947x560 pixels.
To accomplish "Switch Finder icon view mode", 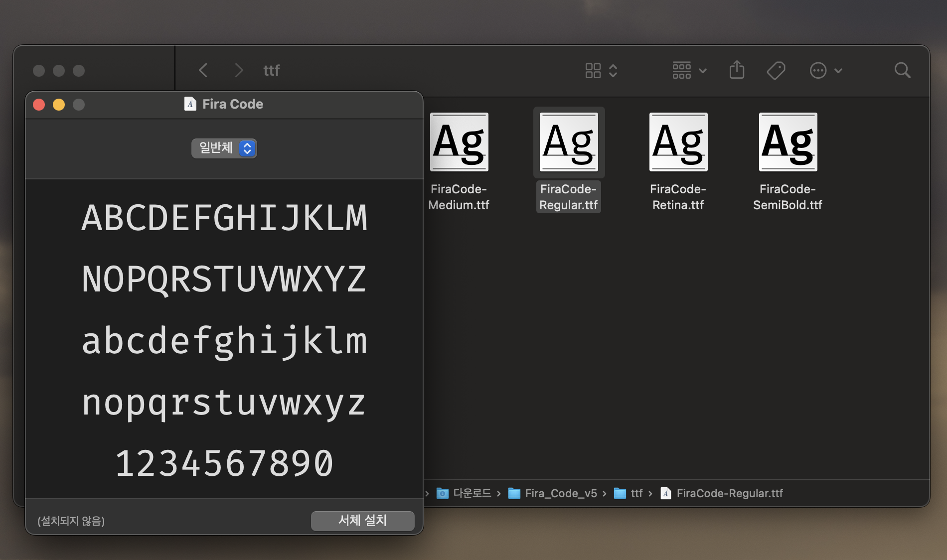I will 601,70.
